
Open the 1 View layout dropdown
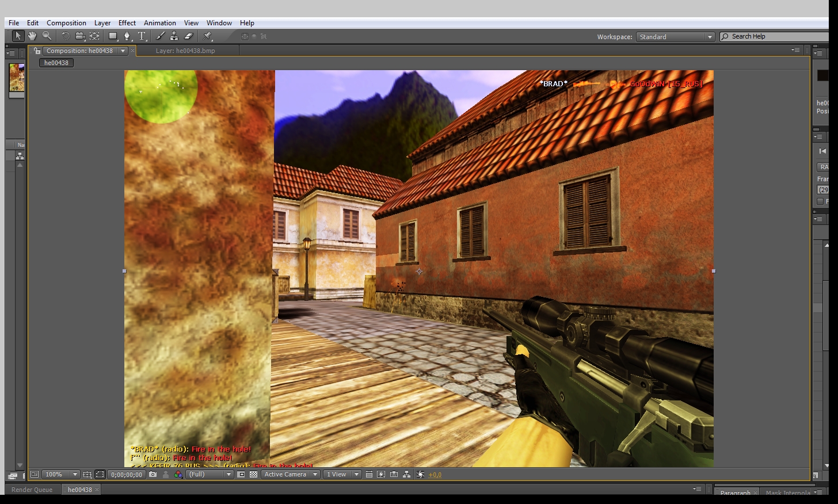click(342, 475)
